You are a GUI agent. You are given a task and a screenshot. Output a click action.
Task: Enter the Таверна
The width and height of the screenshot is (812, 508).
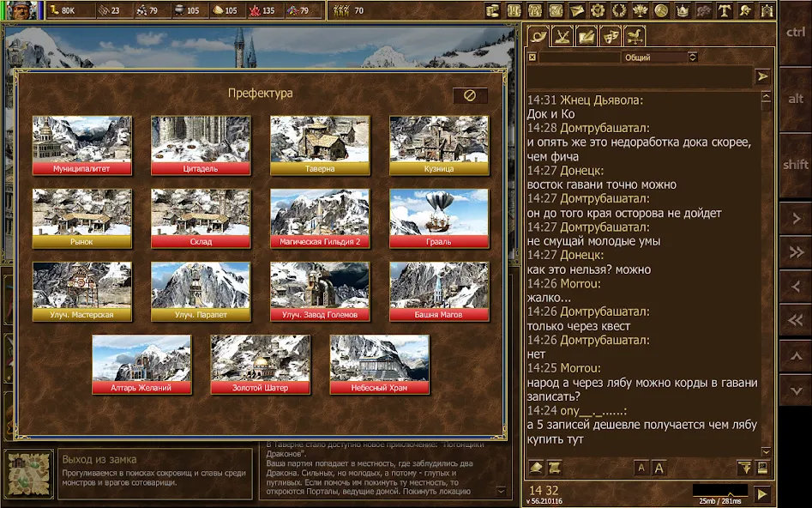click(320, 146)
